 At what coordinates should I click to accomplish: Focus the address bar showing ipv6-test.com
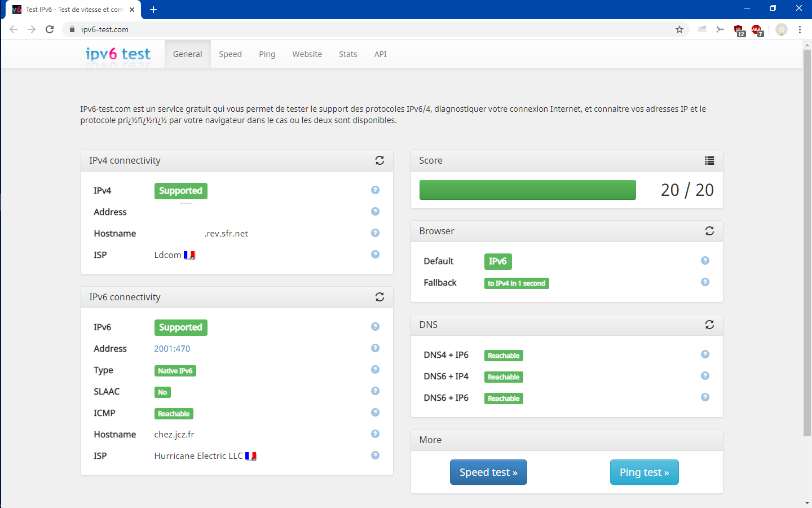372,29
